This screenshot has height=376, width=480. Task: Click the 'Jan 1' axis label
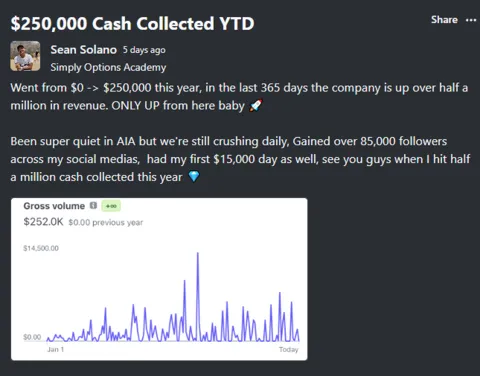tap(55, 349)
